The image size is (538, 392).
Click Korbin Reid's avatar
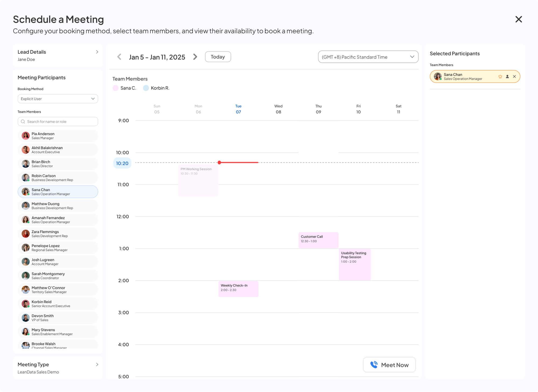(x=26, y=304)
